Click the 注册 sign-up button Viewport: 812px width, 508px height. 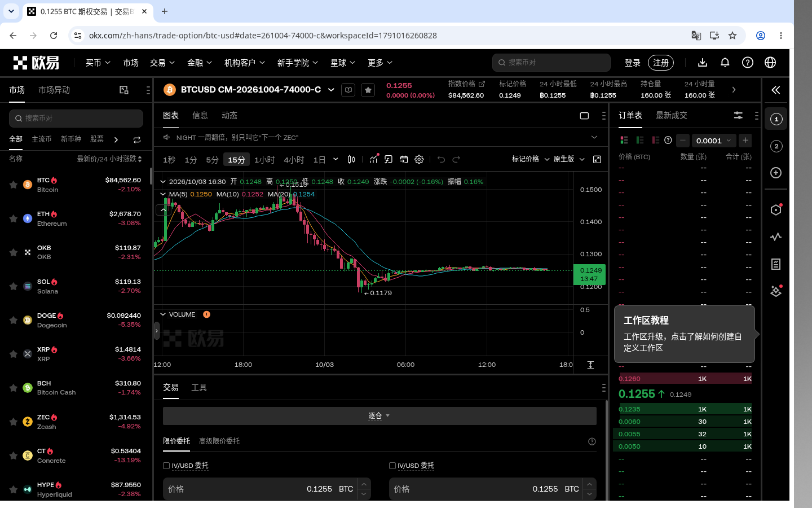tap(661, 63)
